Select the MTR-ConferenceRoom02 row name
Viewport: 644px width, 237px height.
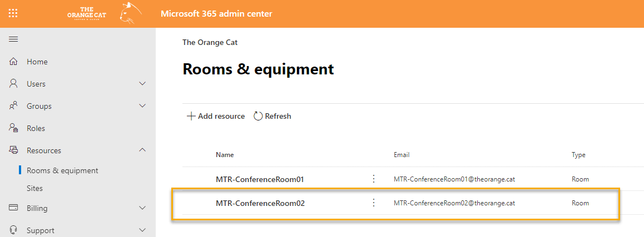(x=260, y=203)
